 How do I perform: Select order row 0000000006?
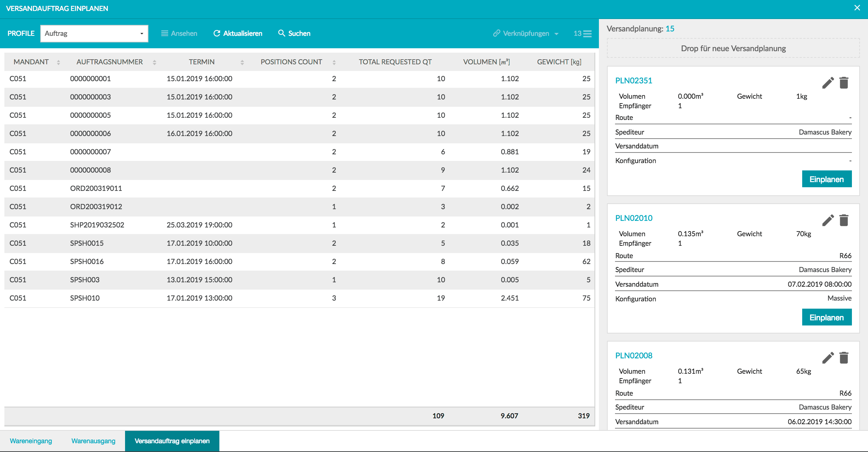tap(299, 133)
